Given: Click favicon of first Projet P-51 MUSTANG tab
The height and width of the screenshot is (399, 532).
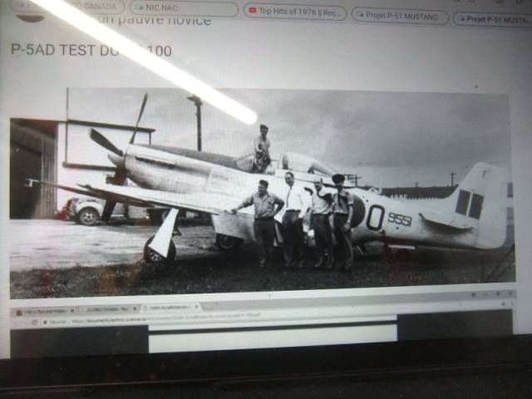Looking at the screenshot, I should 361,14.
